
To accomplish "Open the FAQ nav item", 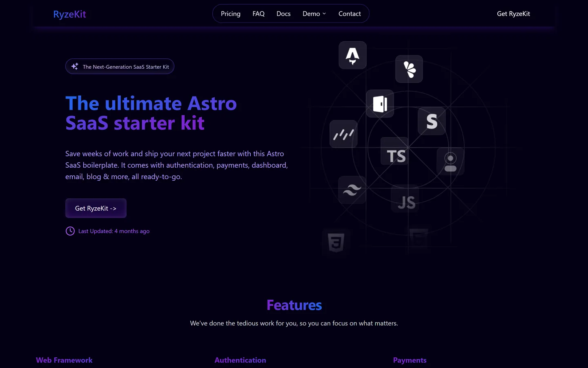I will tap(258, 13).
